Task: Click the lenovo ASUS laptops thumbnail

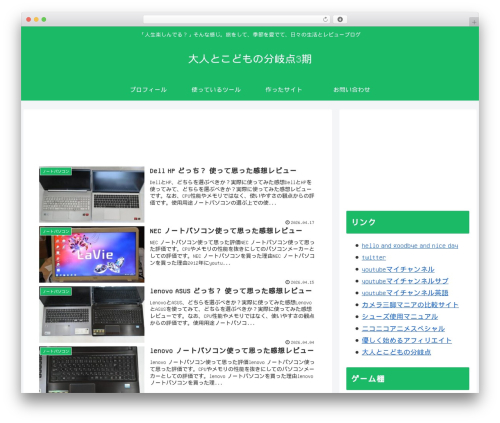Action: pyautogui.click(x=92, y=314)
